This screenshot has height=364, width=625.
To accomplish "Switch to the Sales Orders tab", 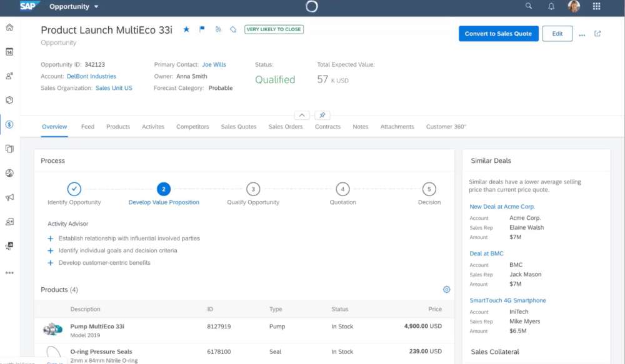I will click(286, 127).
